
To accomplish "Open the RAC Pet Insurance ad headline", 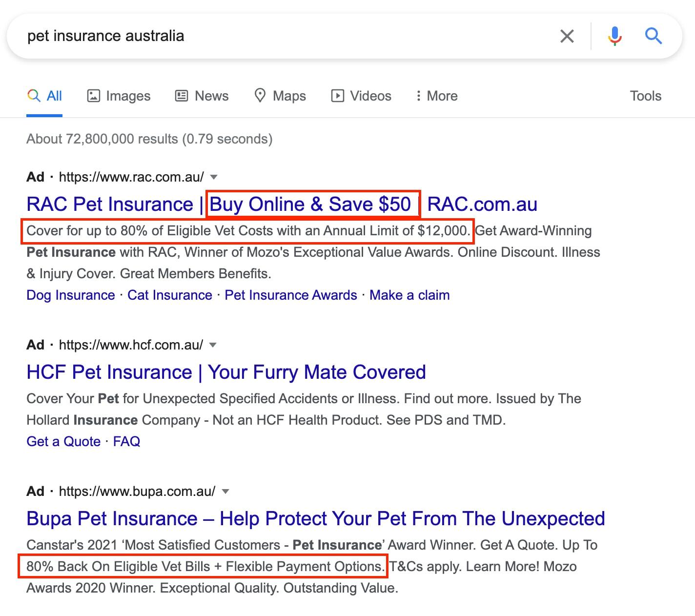I will [x=282, y=204].
